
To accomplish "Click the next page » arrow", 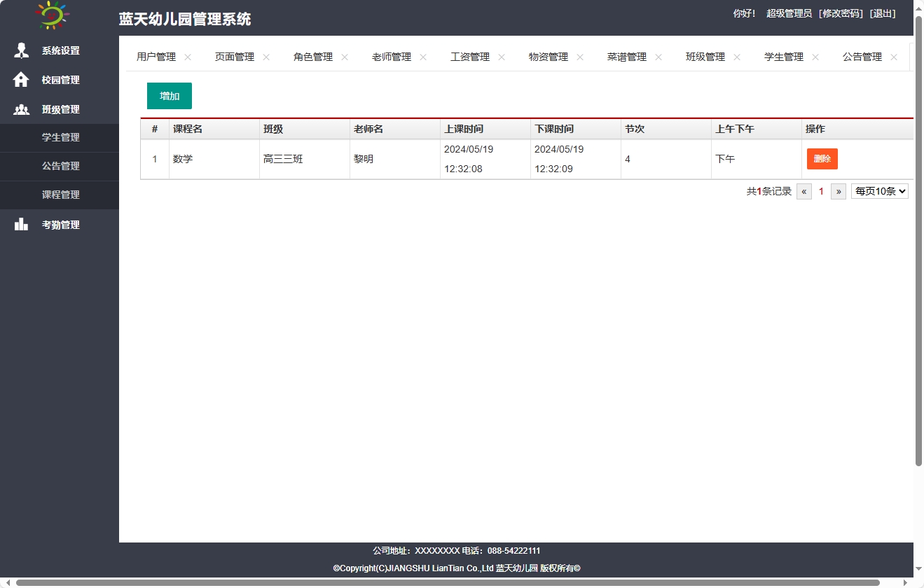I will click(838, 190).
